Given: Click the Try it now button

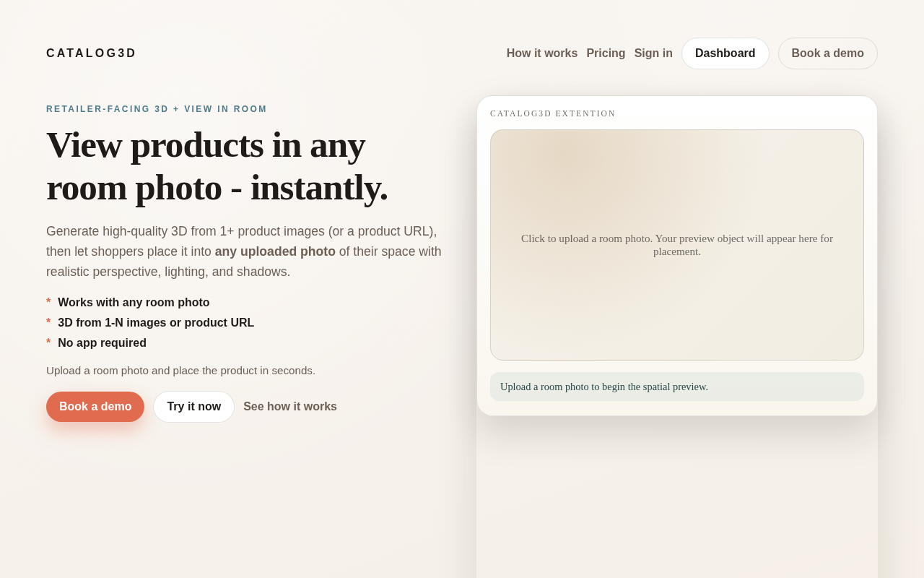Looking at the screenshot, I should click(x=193, y=407).
